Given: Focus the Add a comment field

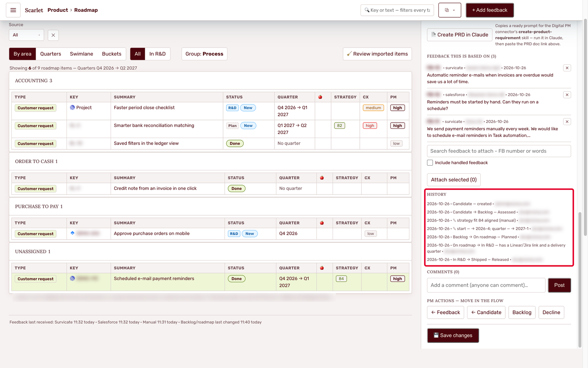Looking at the screenshot, I should (486, 285).
